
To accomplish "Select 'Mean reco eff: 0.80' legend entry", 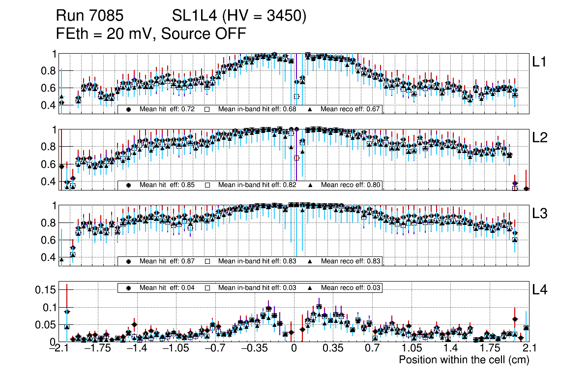I will pos(351,185).
